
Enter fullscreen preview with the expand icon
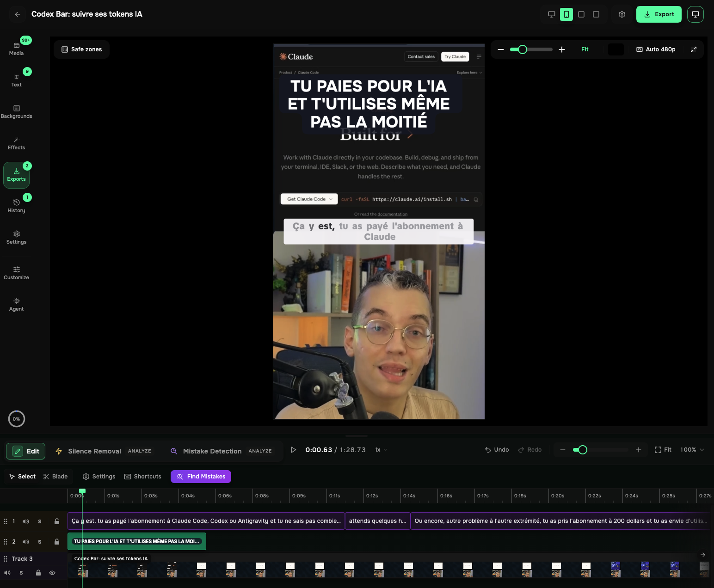coord(694,49)
